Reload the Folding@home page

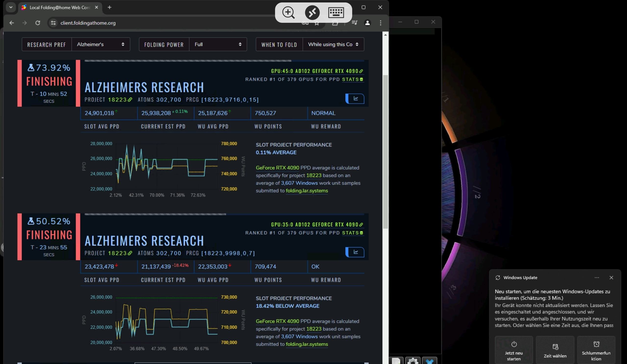[x=37, y=23]
